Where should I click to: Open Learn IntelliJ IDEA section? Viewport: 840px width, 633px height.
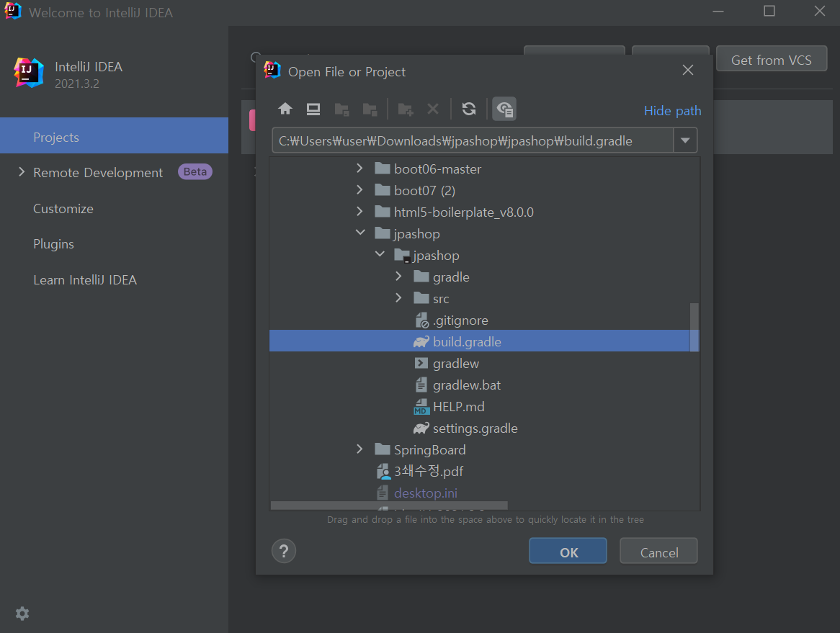pyautogui.click(x=85, y=280)
